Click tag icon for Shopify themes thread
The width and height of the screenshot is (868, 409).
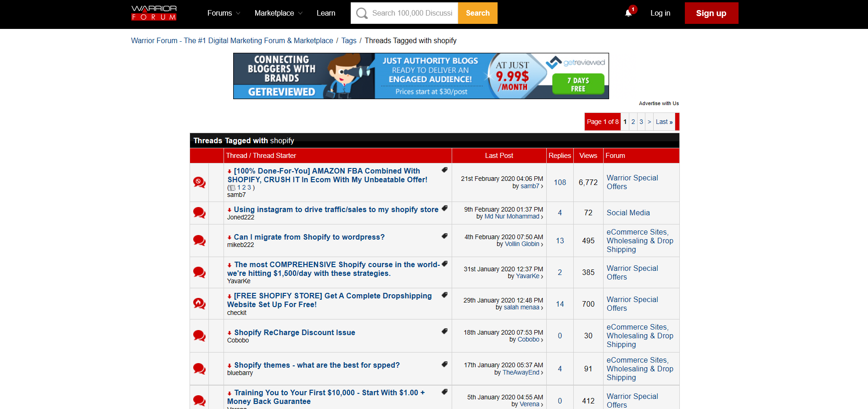pos(444,364)
